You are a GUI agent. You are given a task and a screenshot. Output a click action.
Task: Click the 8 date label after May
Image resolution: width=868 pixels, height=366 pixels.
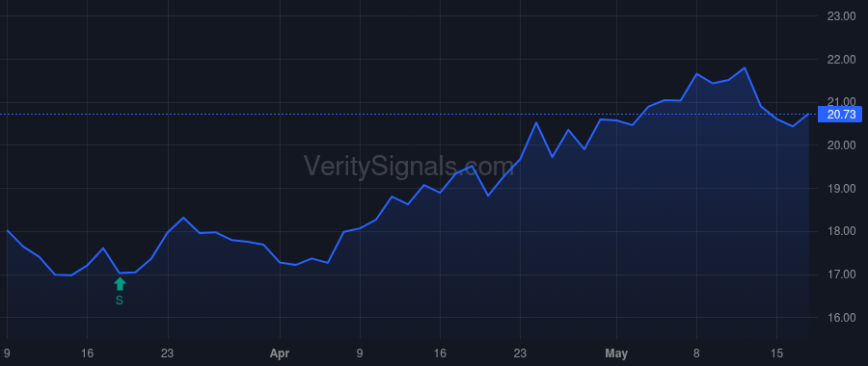[x=696, y=353]
